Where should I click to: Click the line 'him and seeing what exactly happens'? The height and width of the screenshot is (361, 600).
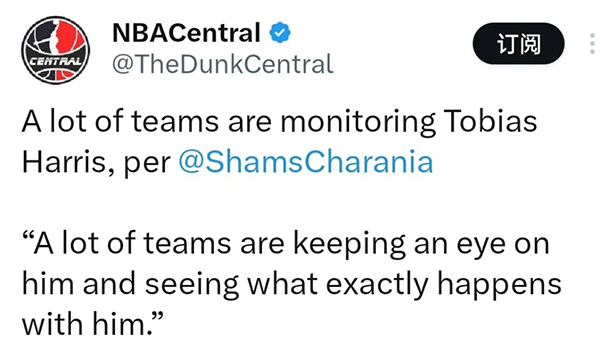coord(292,285)
